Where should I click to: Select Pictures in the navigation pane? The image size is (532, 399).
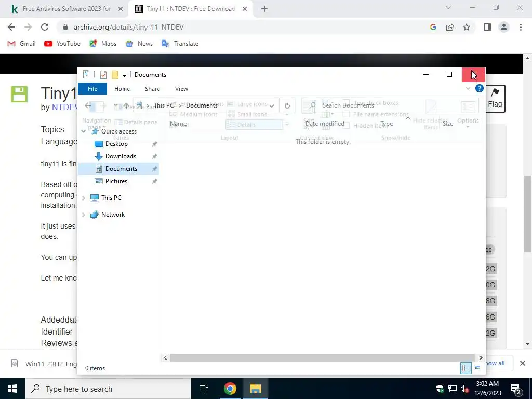[116, 181]
